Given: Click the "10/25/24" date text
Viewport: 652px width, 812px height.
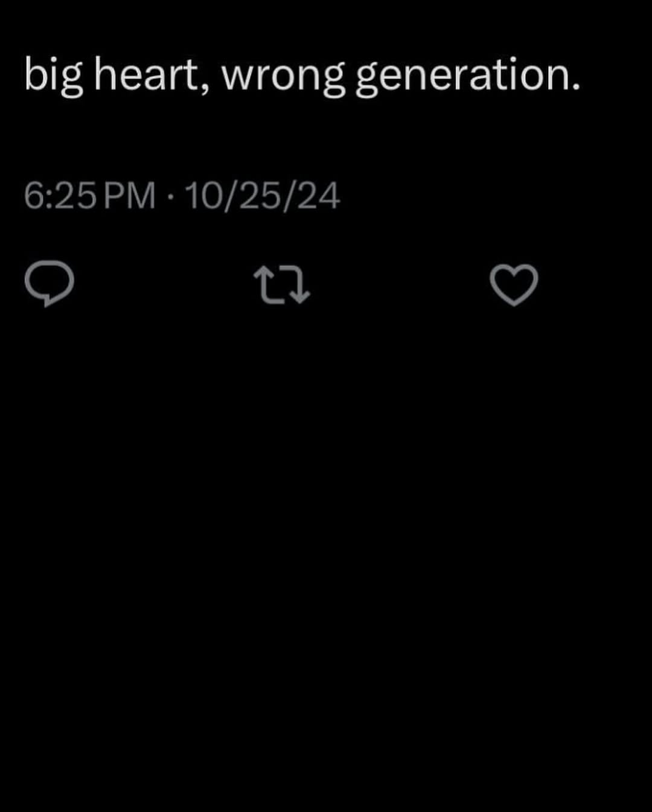Looking at the screenshot, I should [263, 197].
